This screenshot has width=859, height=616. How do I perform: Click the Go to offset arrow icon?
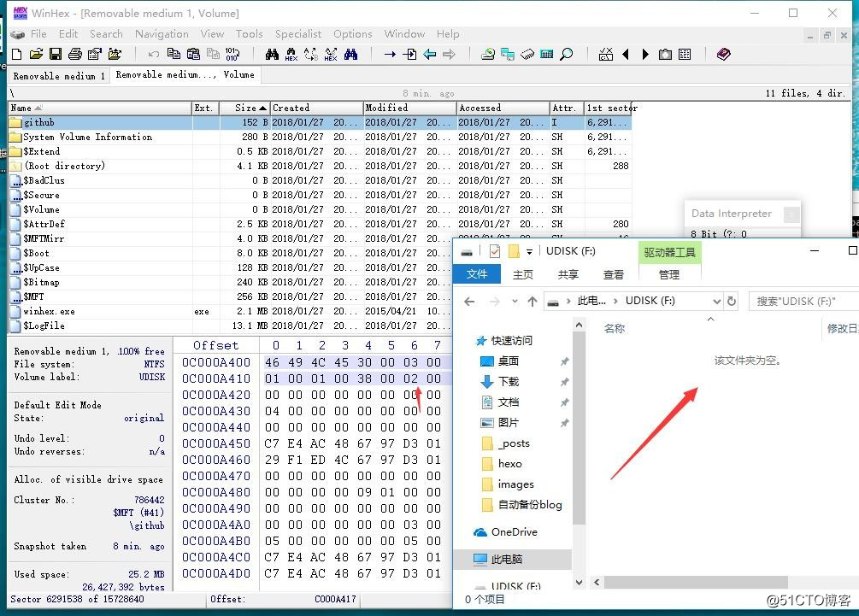click(x=390, y=54)
